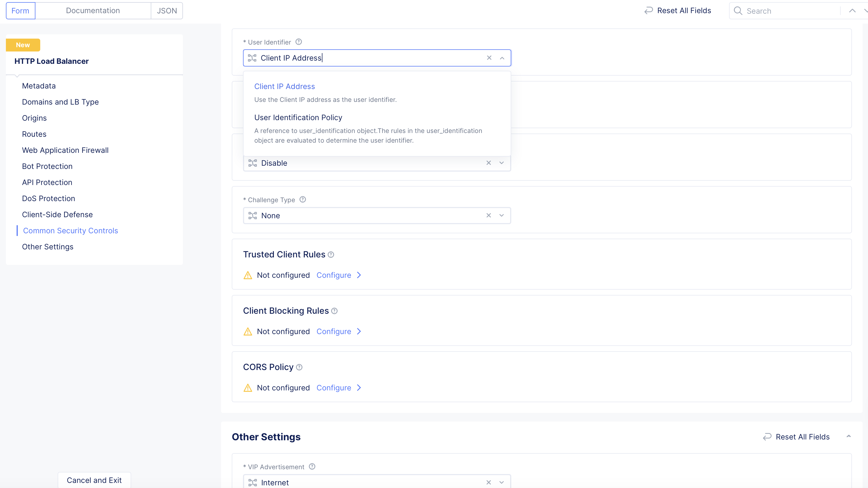Clear the Challenge Type selection with the x icon
This screenshot has width=868, height=488.
[x=489, y=215]
